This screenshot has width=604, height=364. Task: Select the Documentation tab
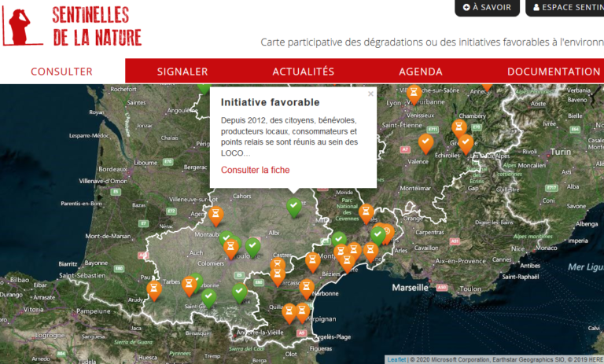pyautogui.click(x=553, y=72)
